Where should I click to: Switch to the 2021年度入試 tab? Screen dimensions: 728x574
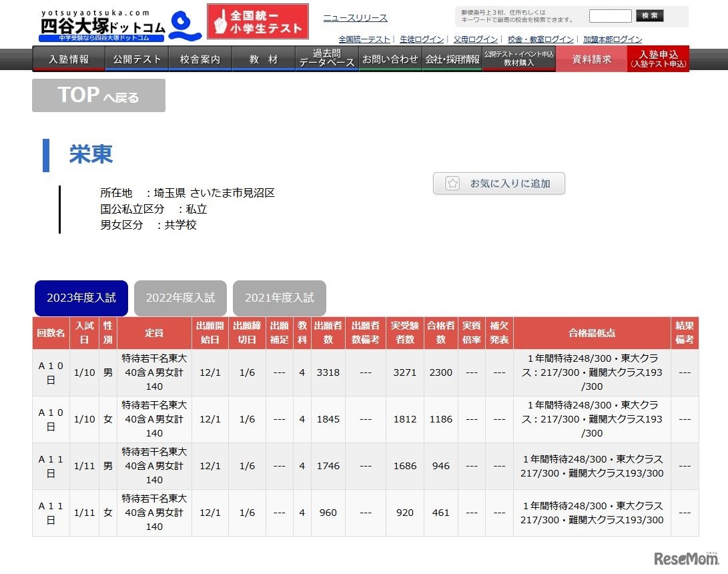(x=279, y=298)
